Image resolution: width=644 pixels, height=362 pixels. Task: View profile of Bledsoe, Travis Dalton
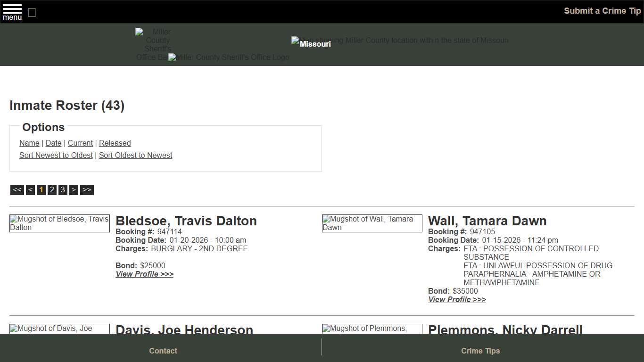pyautogui.click(x=144, y=274)
